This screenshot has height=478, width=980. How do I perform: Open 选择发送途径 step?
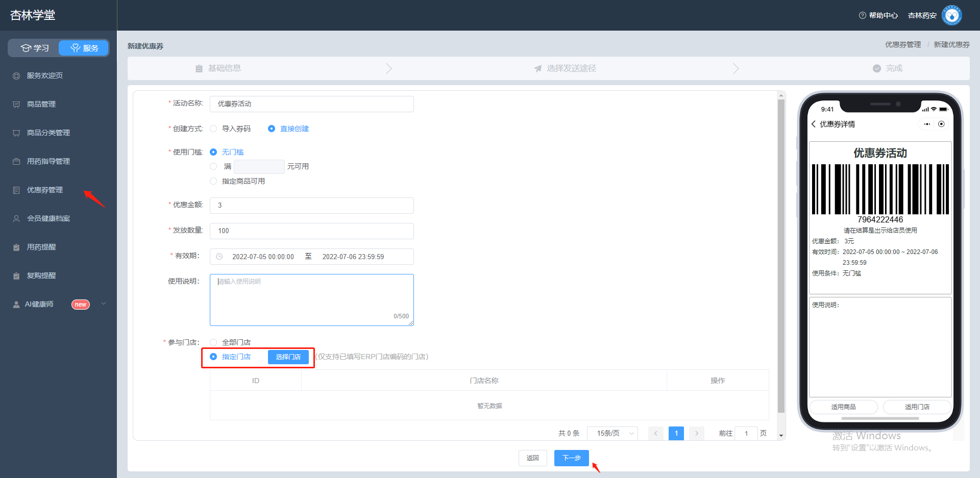(x=565, y=68)
